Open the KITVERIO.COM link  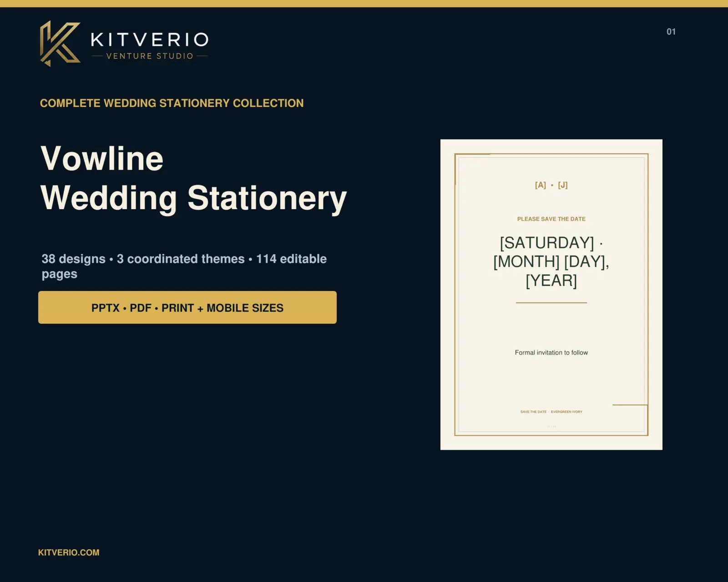[69, 552]
